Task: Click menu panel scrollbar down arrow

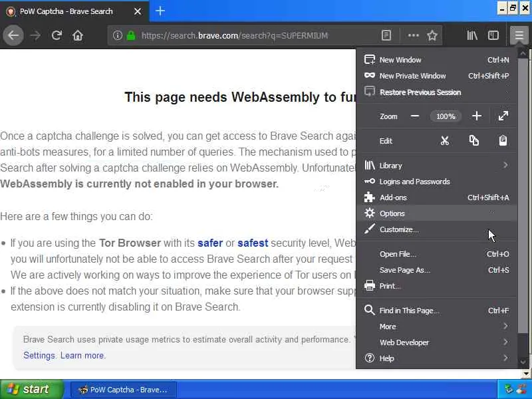Action: point(523,362)
